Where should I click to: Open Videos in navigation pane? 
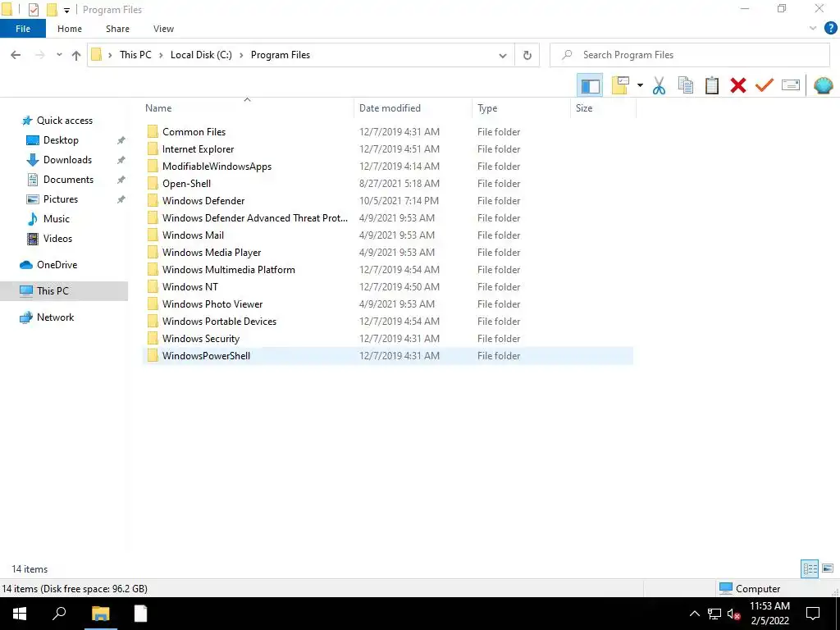(57, 239)
